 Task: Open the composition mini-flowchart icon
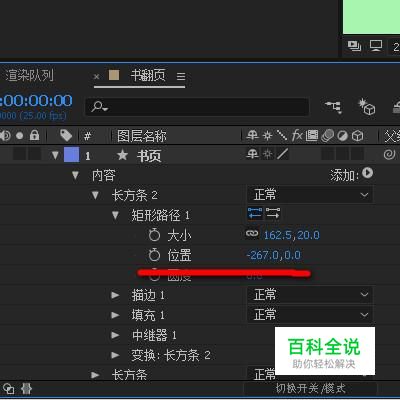(x=333, y=107)
